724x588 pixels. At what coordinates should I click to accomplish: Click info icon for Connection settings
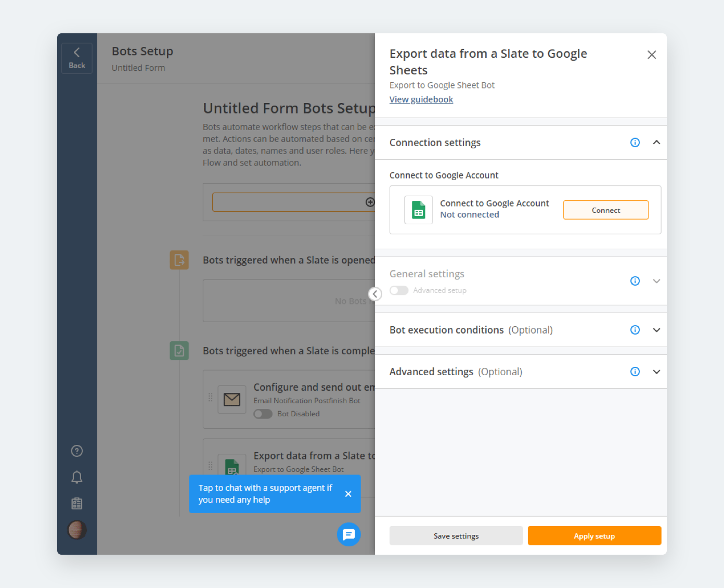(x=635, y=143)
